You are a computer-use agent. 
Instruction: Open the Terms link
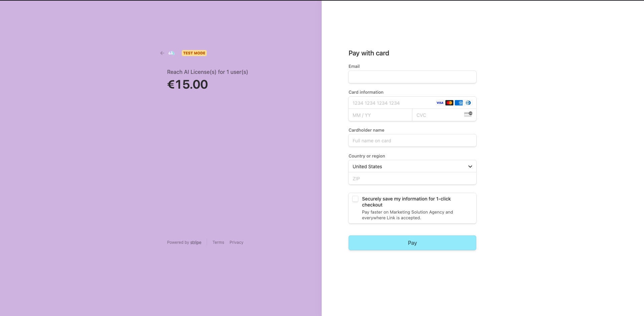218,242
